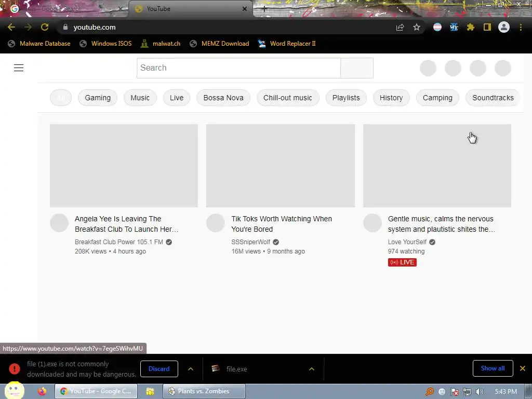This screenshot has height=399, width=532.
Task: Open the network tray icon
Action: [x=467, y=392]
